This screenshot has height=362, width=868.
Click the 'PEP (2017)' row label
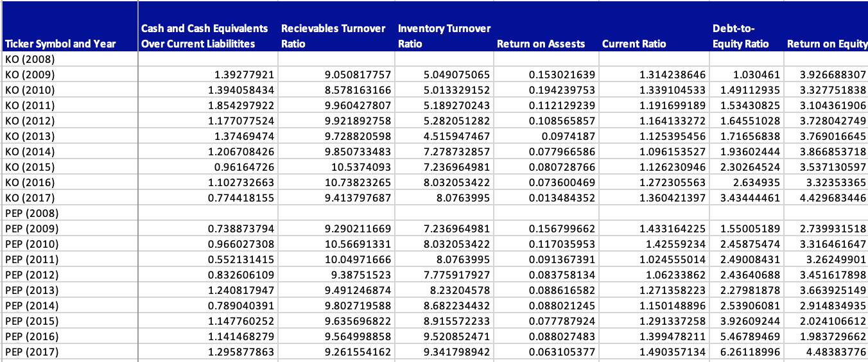(x=69, y=352)
